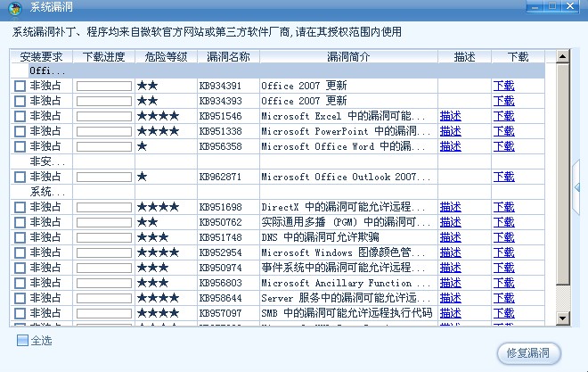View description of KB951338
Screen dimensions: 588x372
(x=451, y=131)
